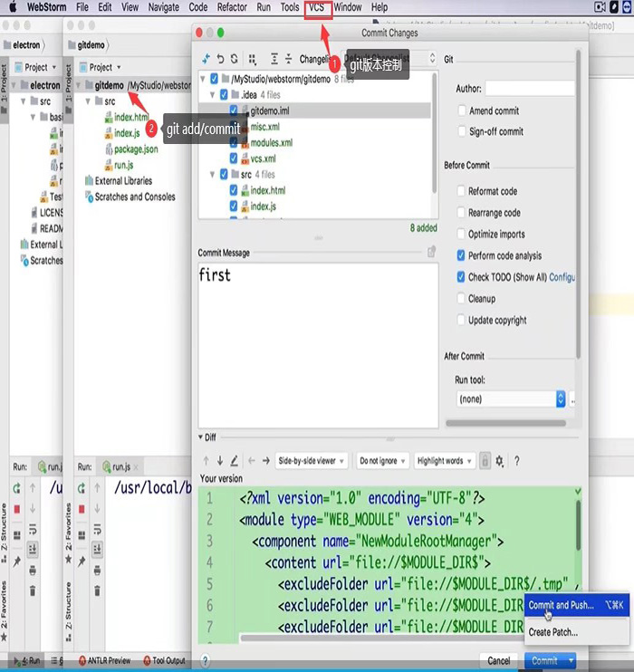
Task: Collapse the Diff section triangle
Action: pos(200,437)
